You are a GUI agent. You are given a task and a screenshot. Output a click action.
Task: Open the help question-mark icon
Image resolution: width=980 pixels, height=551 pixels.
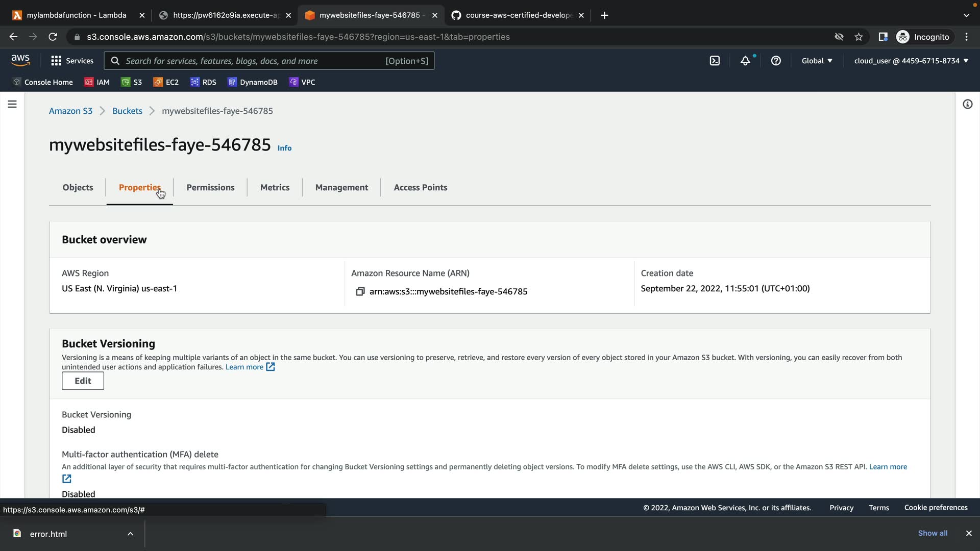point(776,61)
